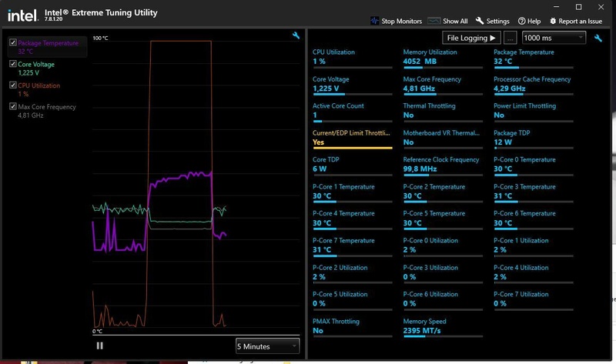Click the Report an Issue label
Image resolution: width=616 pixels, height=364 pixels.
581,22
